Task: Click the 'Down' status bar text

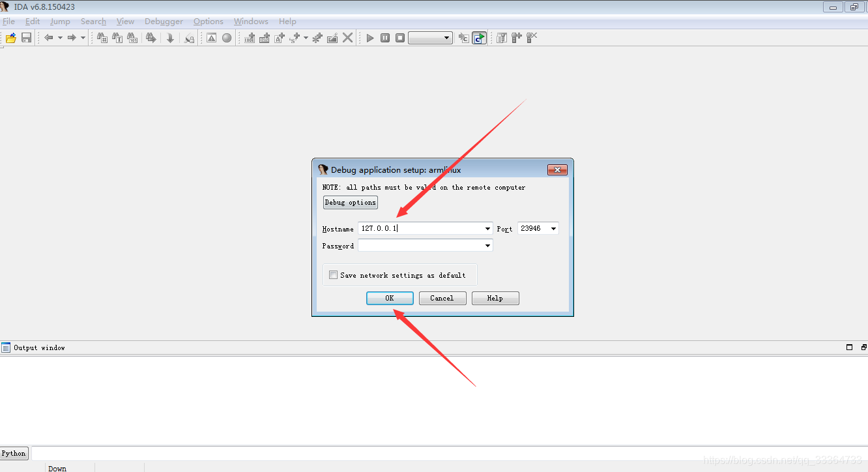Action: tap(57, 468)
